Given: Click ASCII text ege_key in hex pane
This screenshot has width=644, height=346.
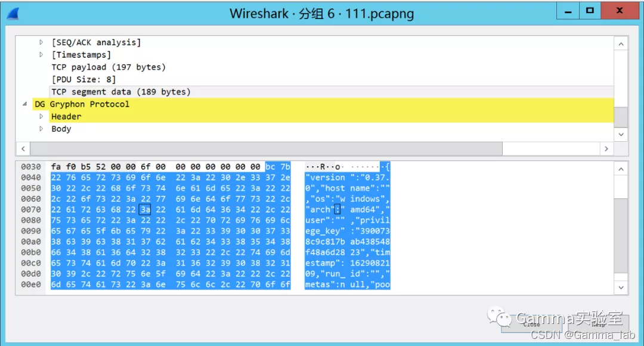Looking at the screenshot, I should tap(323, 231).
